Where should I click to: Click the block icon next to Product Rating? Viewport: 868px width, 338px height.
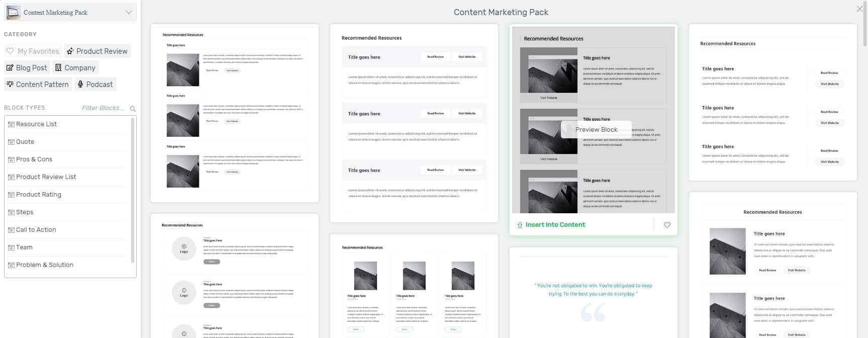(x=11, y=195)
